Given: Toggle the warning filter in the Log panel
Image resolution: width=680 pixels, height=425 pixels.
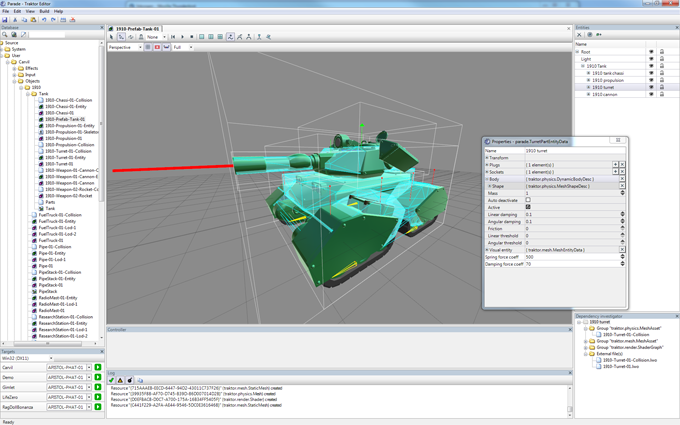Looking at the screenshot, I should (120, 380).
